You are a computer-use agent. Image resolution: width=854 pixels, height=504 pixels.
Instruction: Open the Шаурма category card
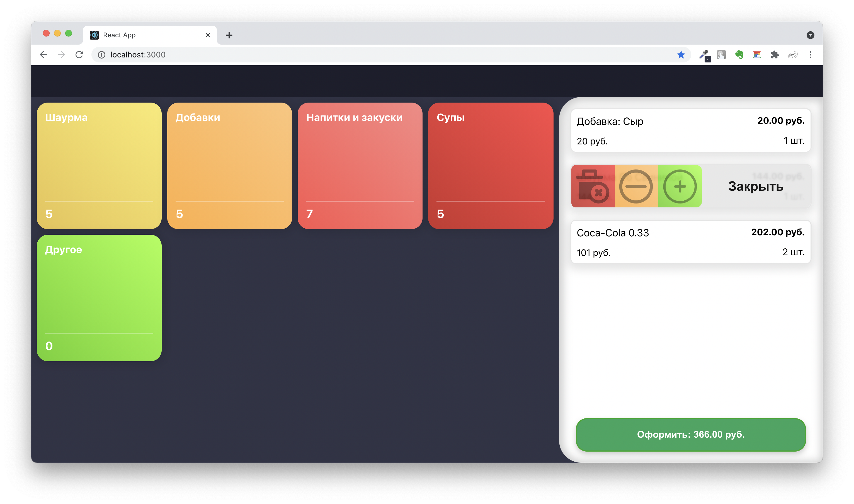(99, 166)
